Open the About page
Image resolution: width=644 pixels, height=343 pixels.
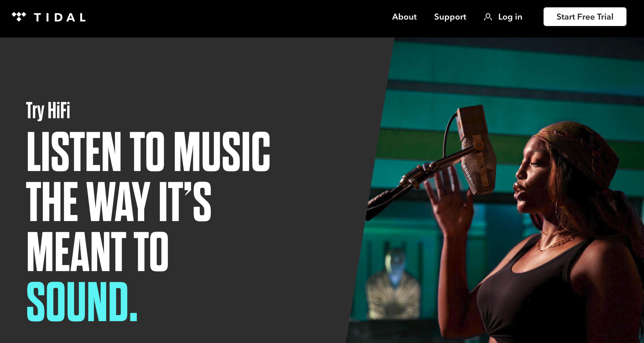tap(404, 17)
